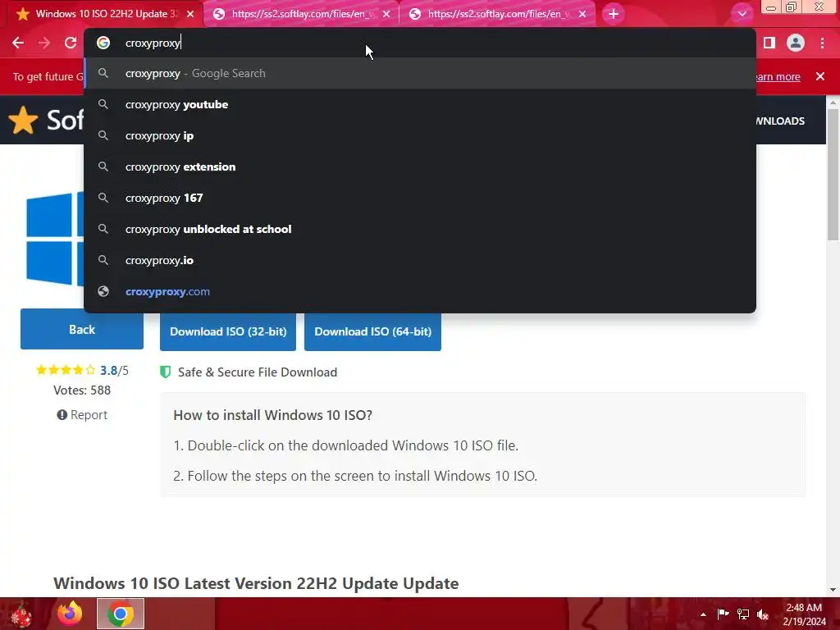Open a new tab with the plus button
Screen dimensions: 840x630
coord(614,14)
